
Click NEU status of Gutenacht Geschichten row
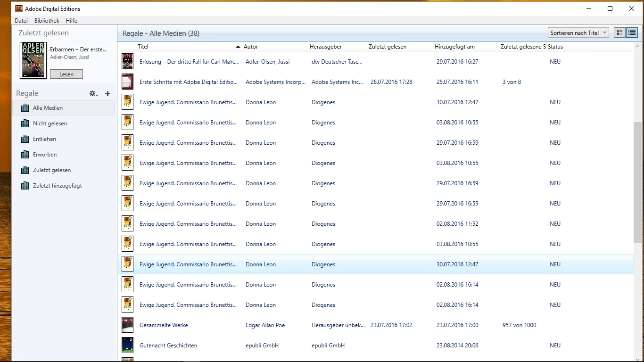click(x=555, y=346)
